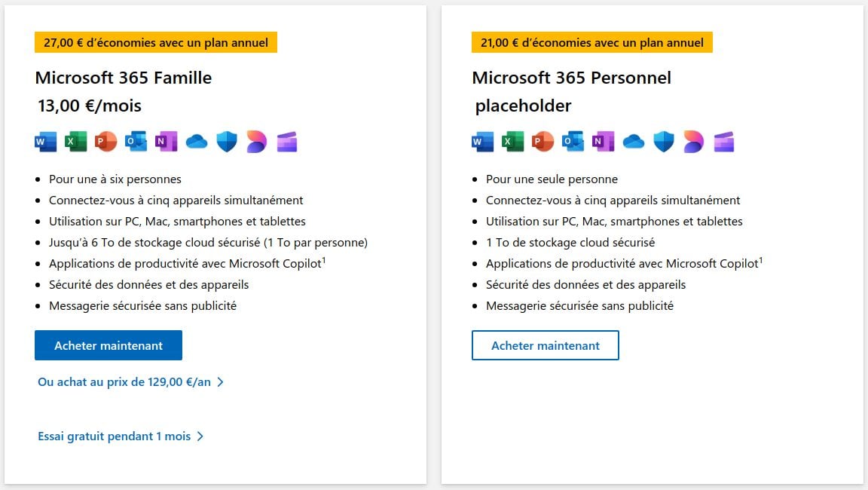Screen dimensions: 868x490
Task: Click the Excel icon in the Famille plan
Action: (x=76, y=142)
